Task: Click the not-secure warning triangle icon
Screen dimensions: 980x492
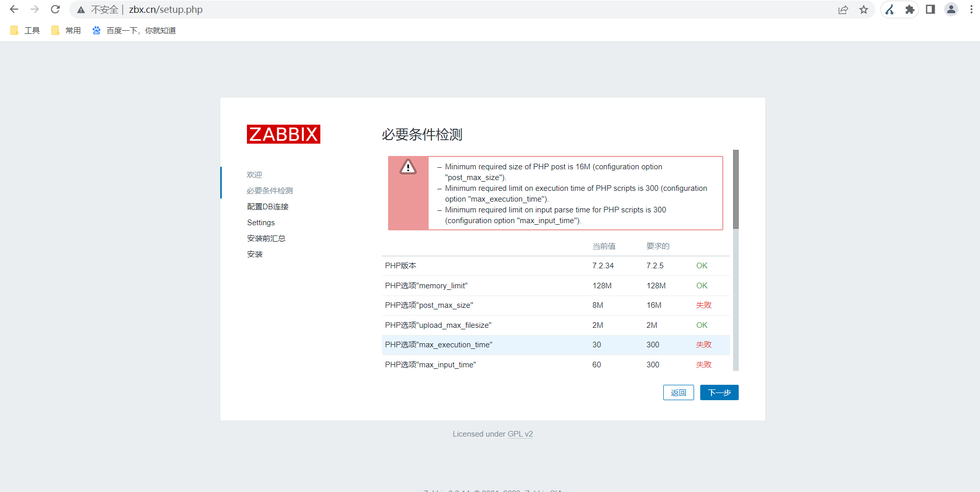Action: pos(81,10)
